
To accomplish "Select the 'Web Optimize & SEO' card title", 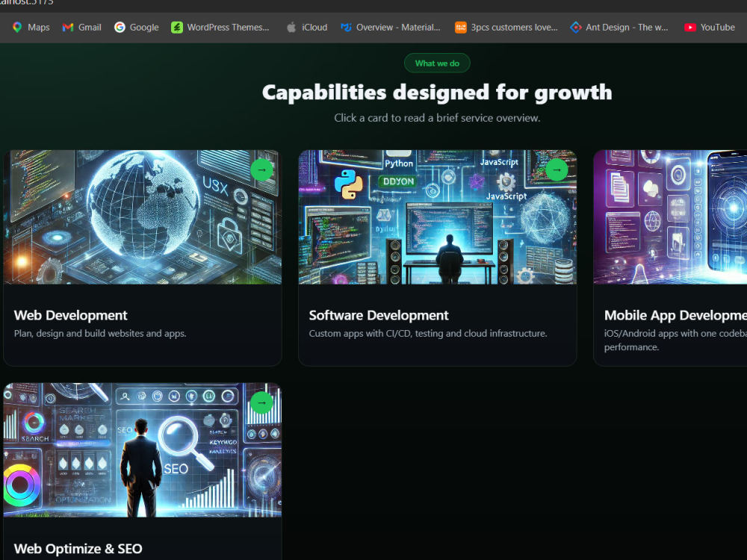I will (78, 549).
